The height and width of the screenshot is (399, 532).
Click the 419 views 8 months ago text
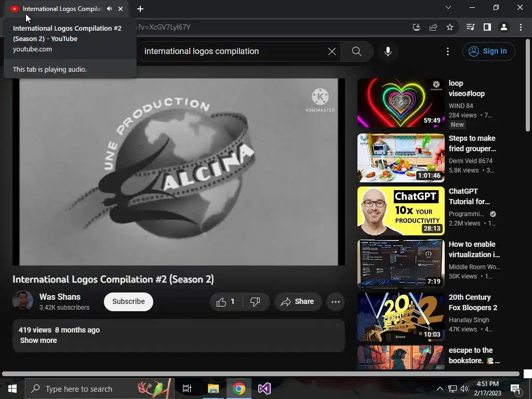[x=59, y=330]
